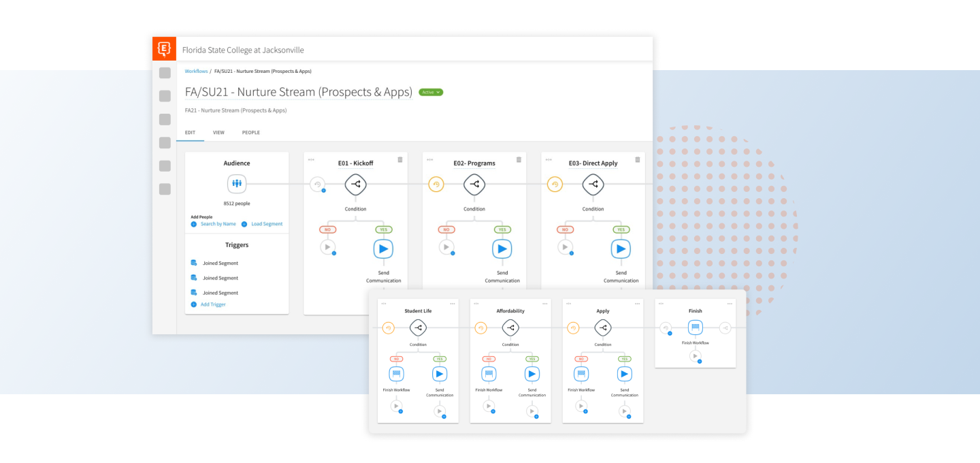Screen dimensions: 980x463
Task: Rename the E03- Direct Apply step title
Action: (x=593, y=163)
